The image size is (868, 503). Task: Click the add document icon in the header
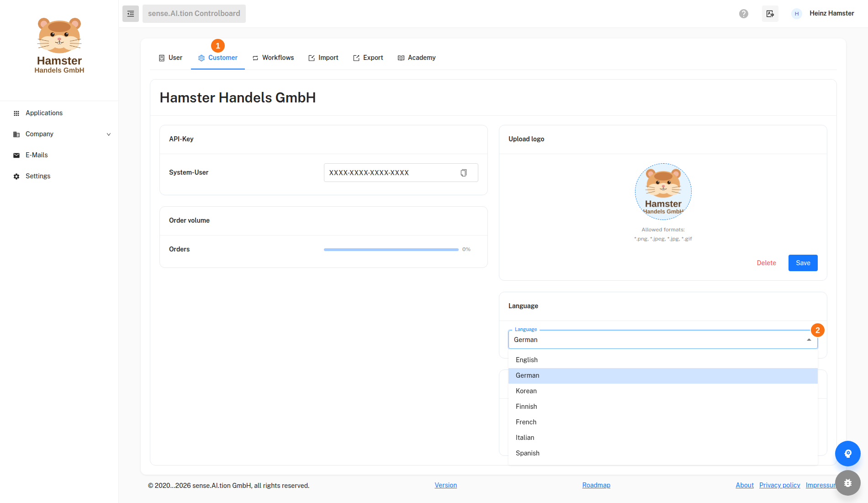(x=770, y=14)
